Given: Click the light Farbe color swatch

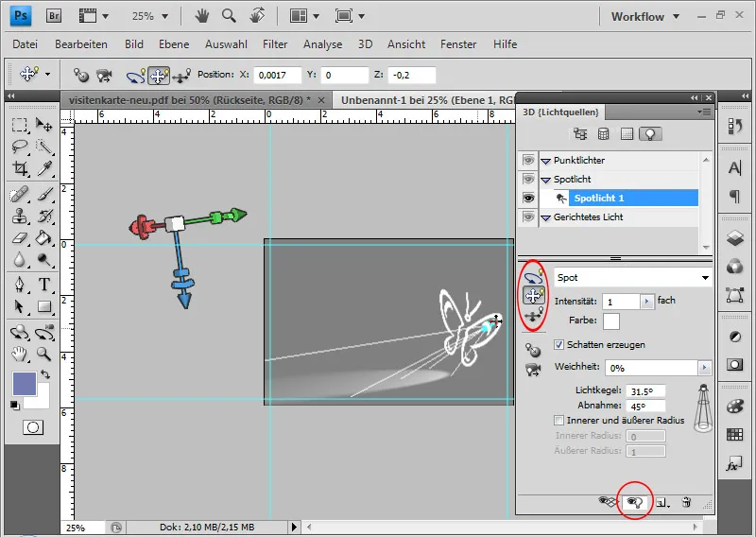Looking at the screenshot, I should (x=611, y=321).
